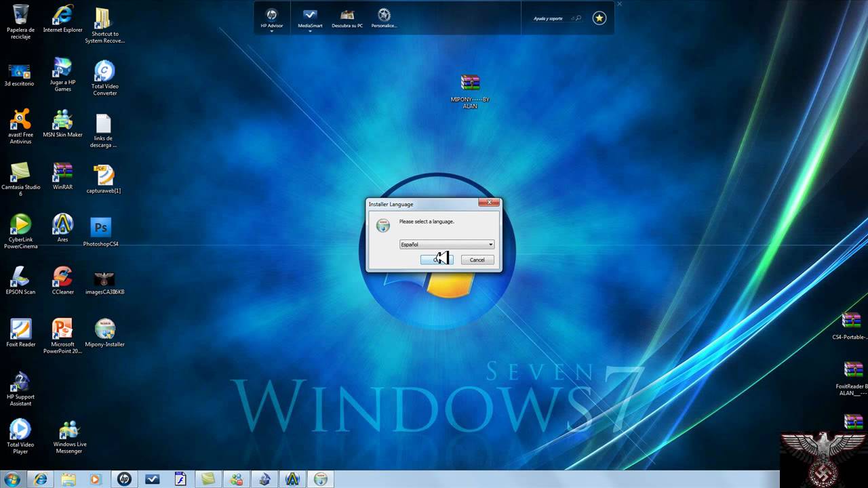The height and width of the screenshot is (488, 868).
Task: Select MSN Skin Maker icon
Action: pos(62,123)
